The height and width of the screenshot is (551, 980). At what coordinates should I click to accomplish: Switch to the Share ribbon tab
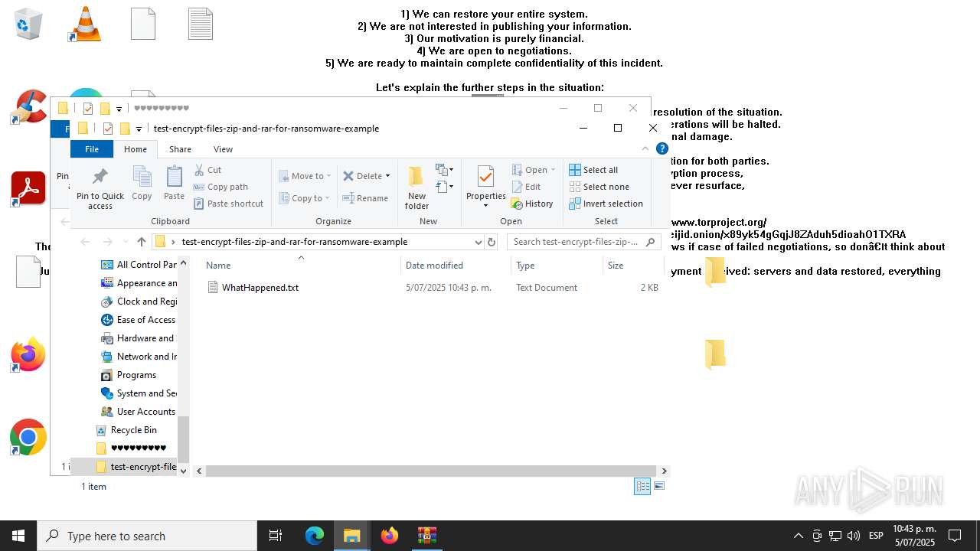coord(181,149)
